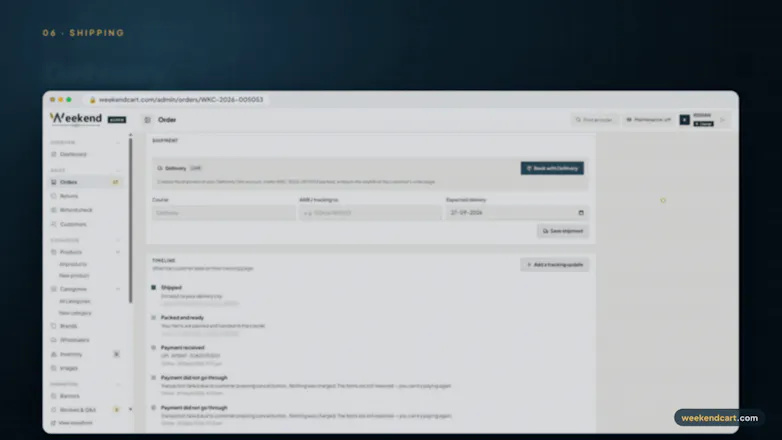Viewport: 782px width, 440px height.
Task: Click the user avatar icon in header
Action: 685,120
